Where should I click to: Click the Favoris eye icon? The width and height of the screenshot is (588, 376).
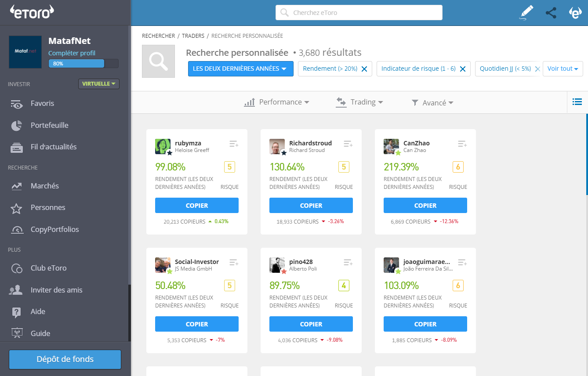(x=17, y=104)
